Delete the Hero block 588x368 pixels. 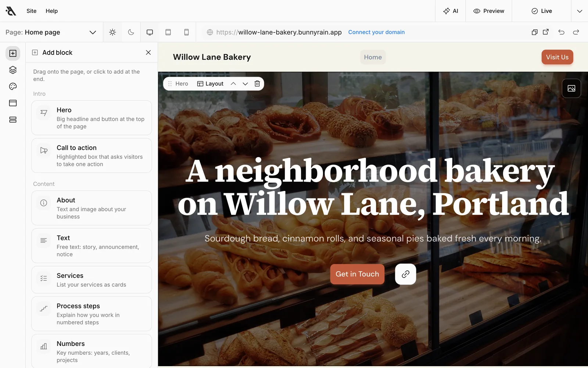[257, 84]
